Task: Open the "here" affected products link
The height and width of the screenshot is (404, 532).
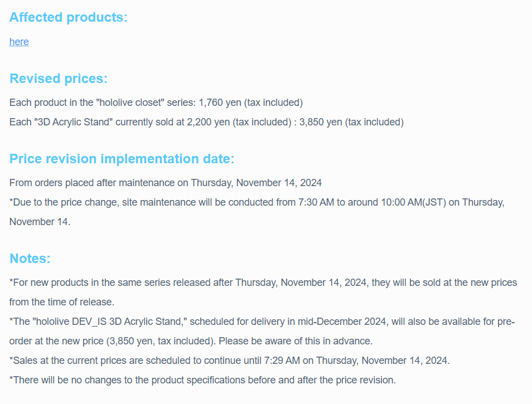Action: point(19,42)
